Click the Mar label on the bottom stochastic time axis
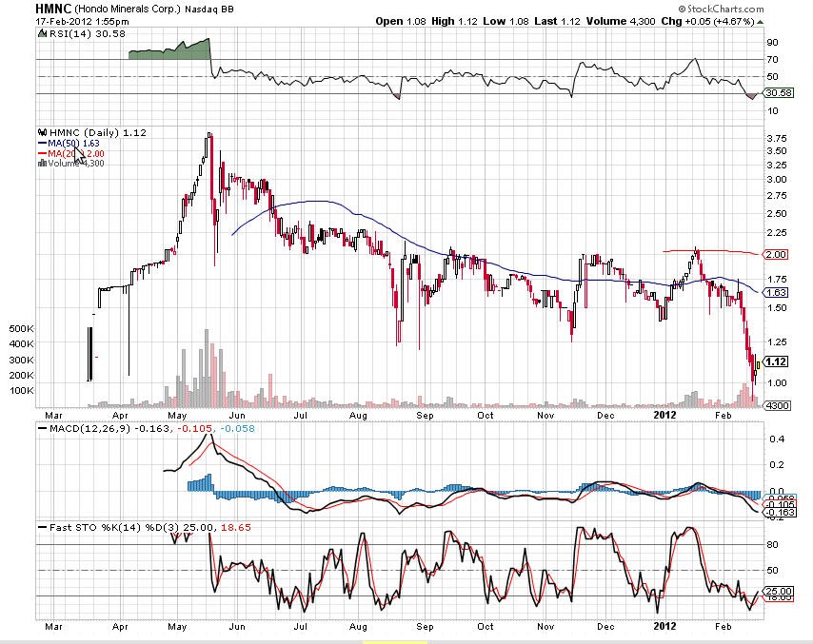 53,626
